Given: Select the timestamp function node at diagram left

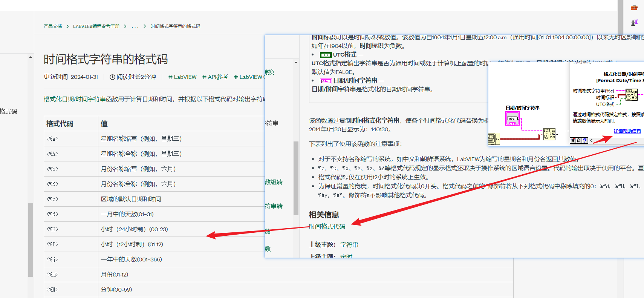Looking at the screenshot, I should (494, 139).
